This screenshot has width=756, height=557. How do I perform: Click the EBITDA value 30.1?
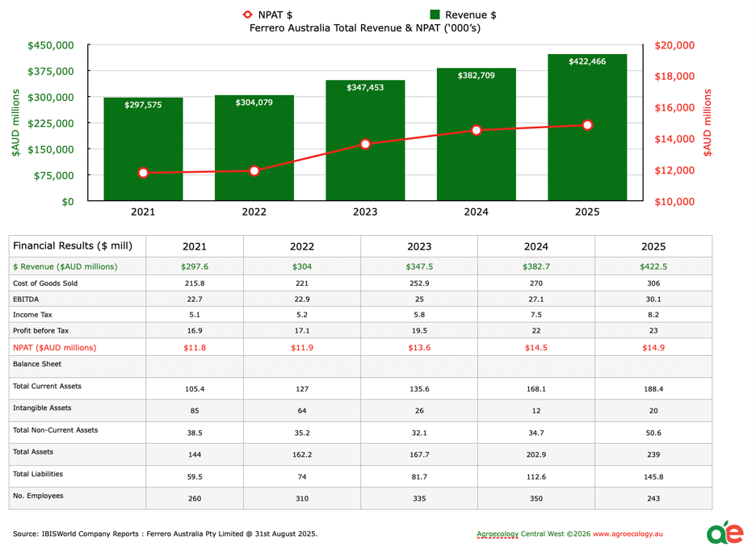[x=653, y=299]
